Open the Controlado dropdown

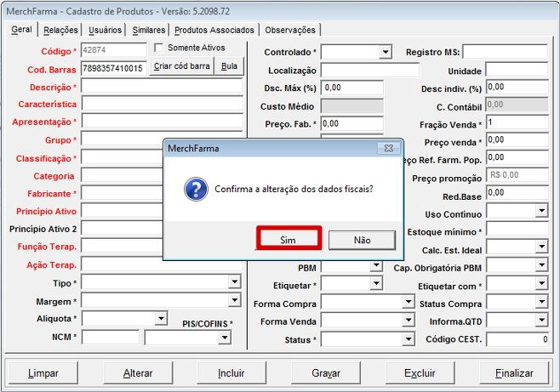point(385,53)
